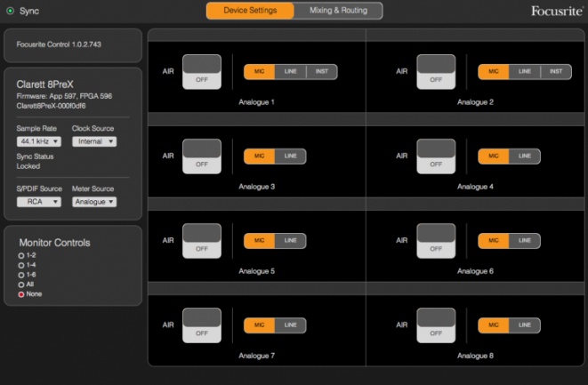Turn on AIR for Analogue 6
588x385 pixels.
(436, 241)
